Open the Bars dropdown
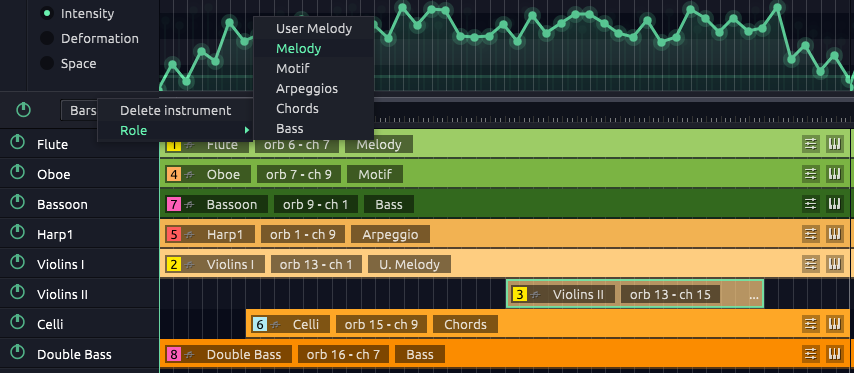 point(80,111)
